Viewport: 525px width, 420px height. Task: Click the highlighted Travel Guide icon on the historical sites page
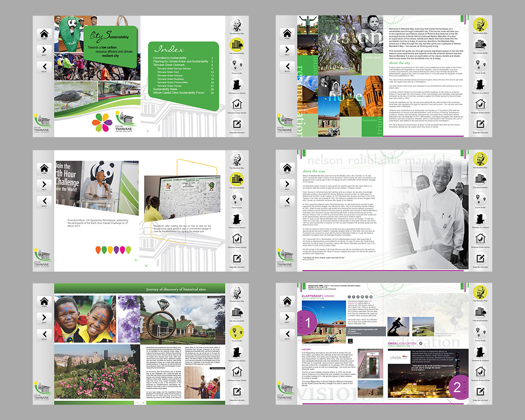click(237, 332)
